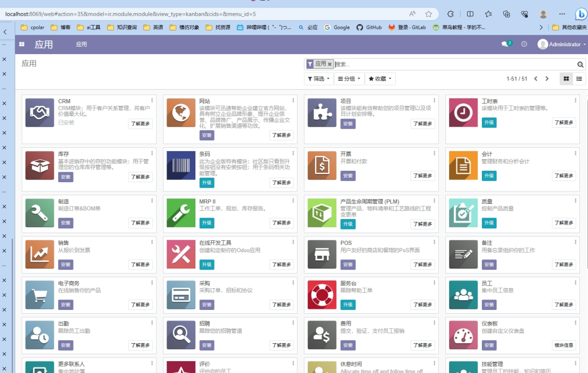Switch to kanban view
The height and width of the screenshot is (373, 588).
point(566,79)
